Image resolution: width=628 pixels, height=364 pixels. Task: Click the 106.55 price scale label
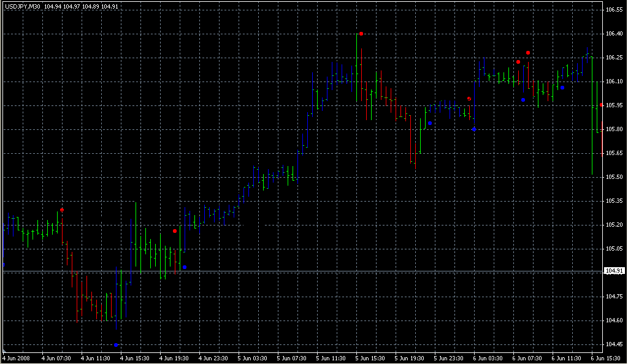[614, 10]
